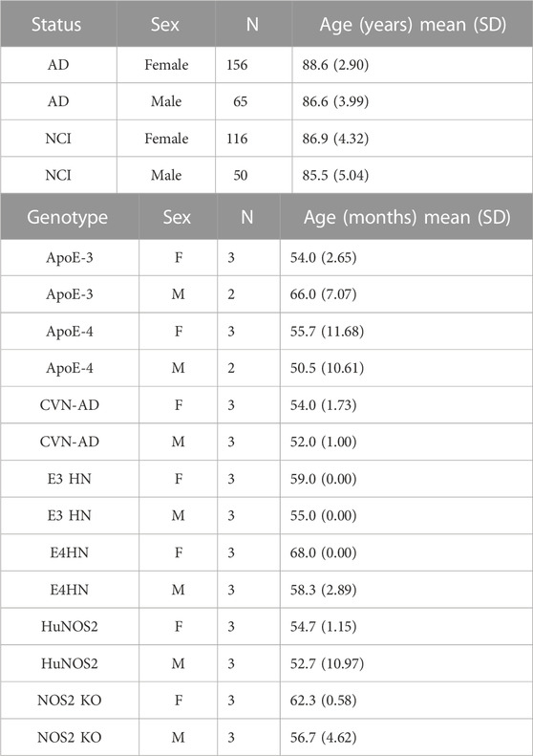The image size is (533, 756).
Task: Click the Age (years) mean (SD) header
Action: 413,25
